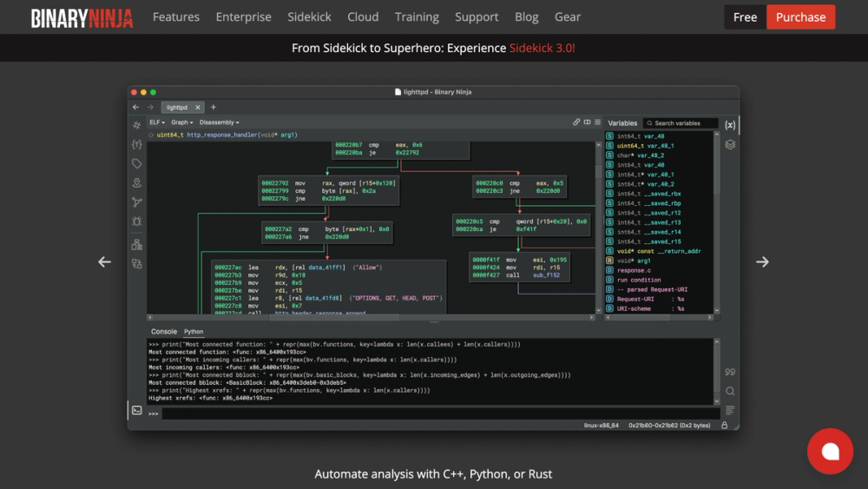
Task: Open the Graph view dropdown
Action: pyautogui.click(x=181, y=122)
